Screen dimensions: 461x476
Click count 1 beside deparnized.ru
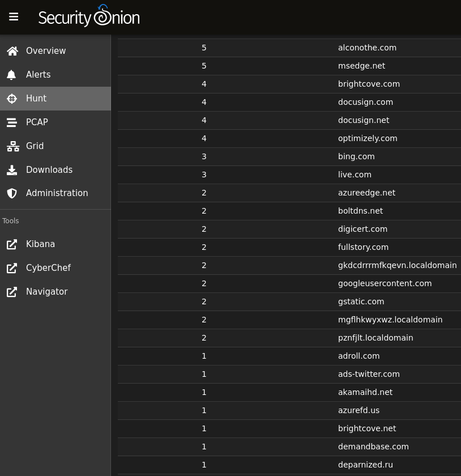(204, 465)
